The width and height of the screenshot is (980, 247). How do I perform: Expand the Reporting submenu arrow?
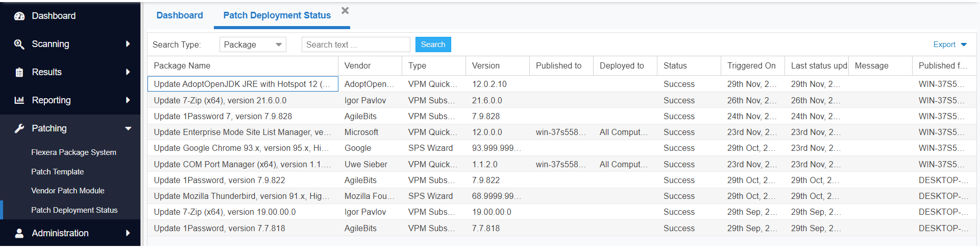[x=128, y=100]
